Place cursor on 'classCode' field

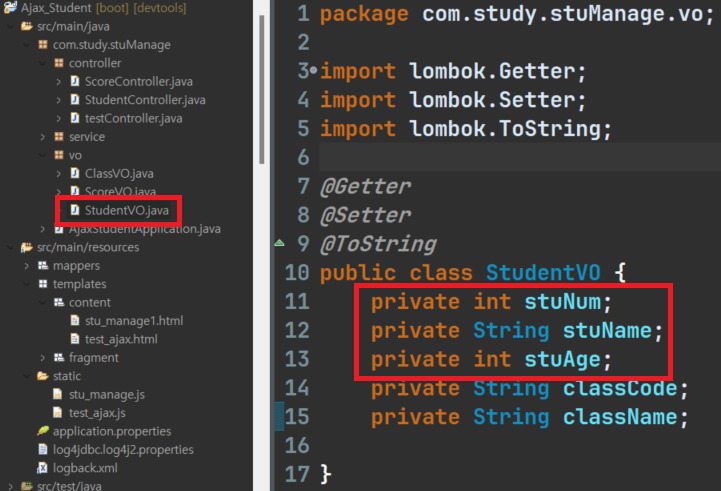coord(620,388)
